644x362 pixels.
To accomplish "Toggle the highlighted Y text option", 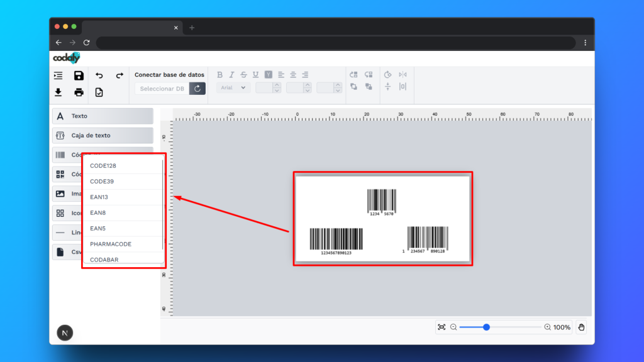I will (268, 75).
